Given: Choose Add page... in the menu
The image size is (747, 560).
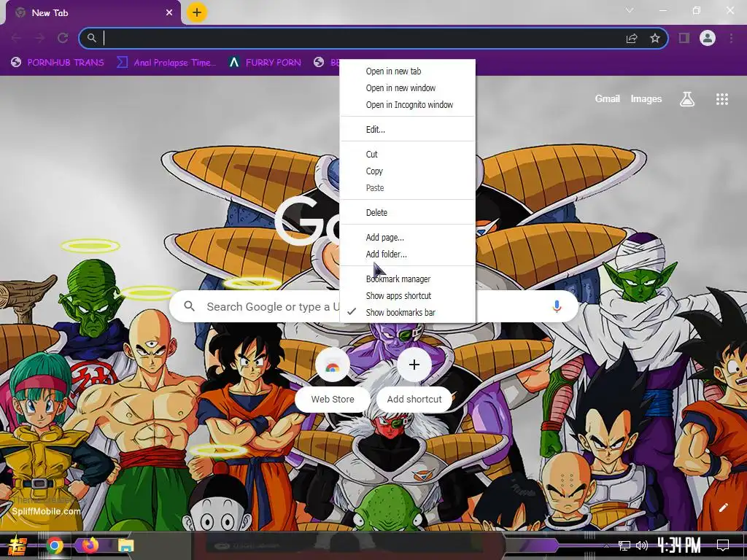Looking at the screenshot, I should 407,237.
